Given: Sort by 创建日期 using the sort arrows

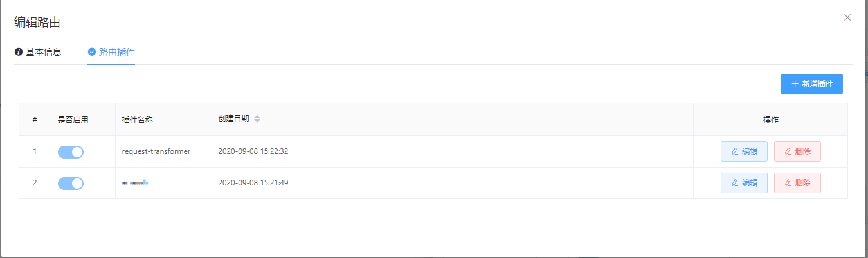Looking at the screenshot, I should tap(257, 119).
